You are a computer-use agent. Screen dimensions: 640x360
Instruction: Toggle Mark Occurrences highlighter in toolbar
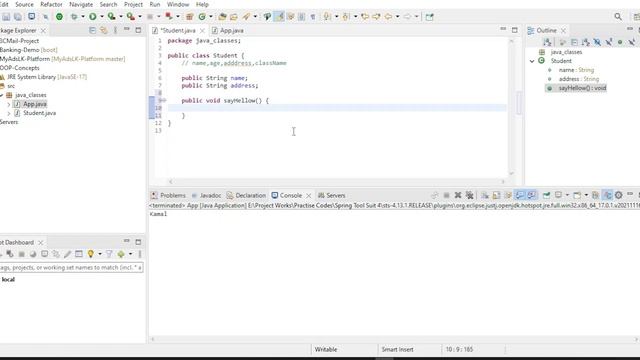pos(279,17)
